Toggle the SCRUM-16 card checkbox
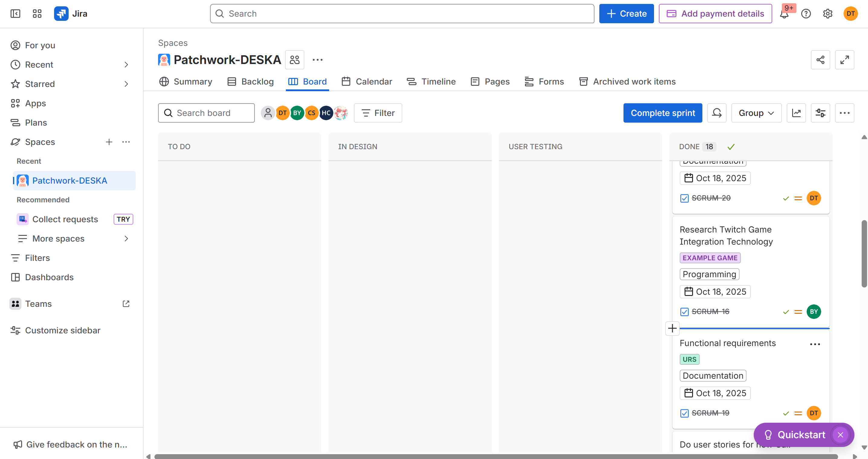868x459 pixels. point(684,312)
